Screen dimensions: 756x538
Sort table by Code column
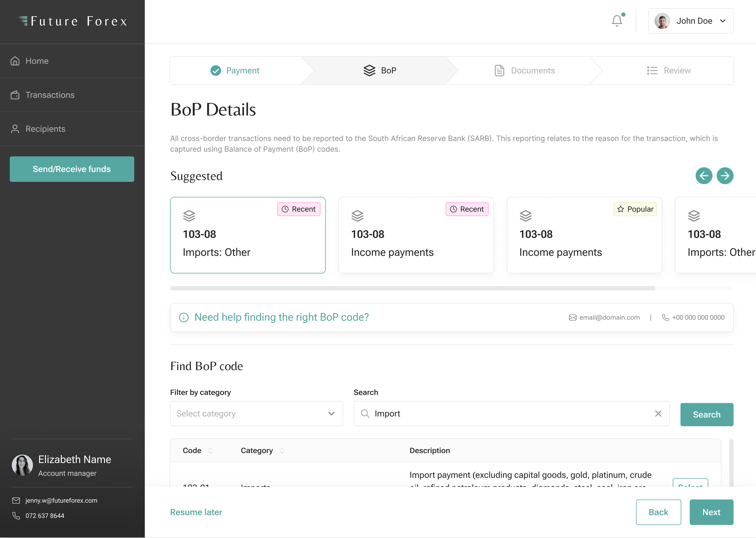(x=210, y=450)
